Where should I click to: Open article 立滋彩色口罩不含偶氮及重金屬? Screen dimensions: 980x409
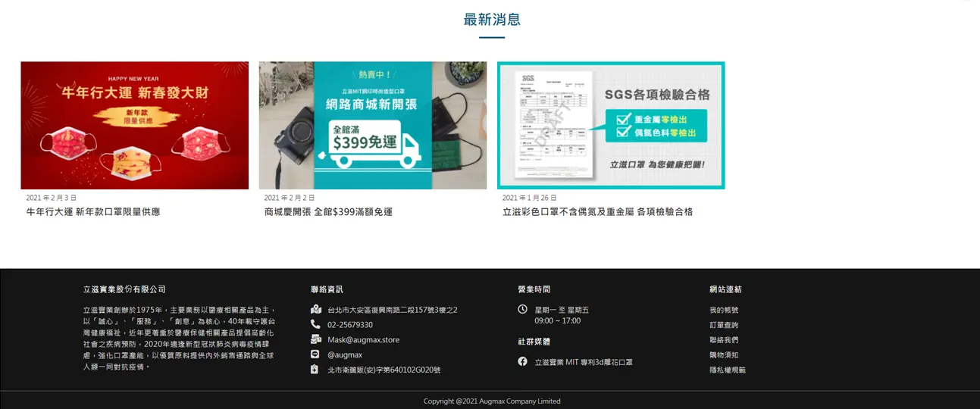(597, 212)
